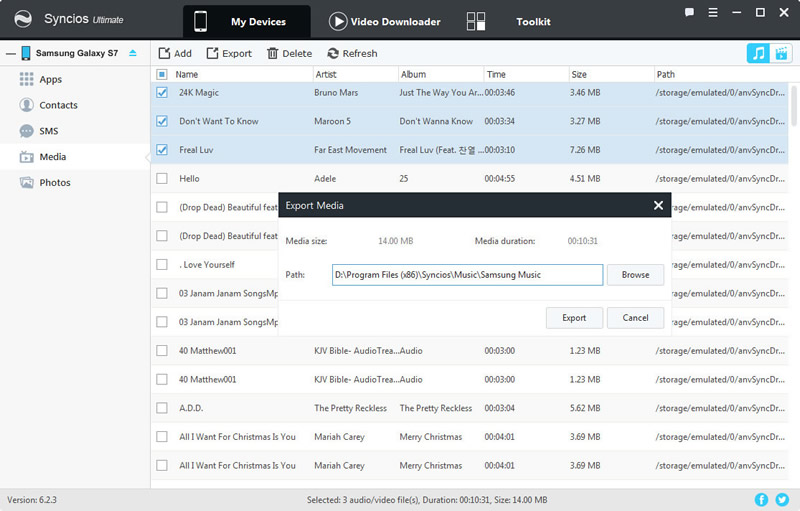Open Contacts in sidebar
This screenshot has width=800, height=511.
click(x=58, y=105)
